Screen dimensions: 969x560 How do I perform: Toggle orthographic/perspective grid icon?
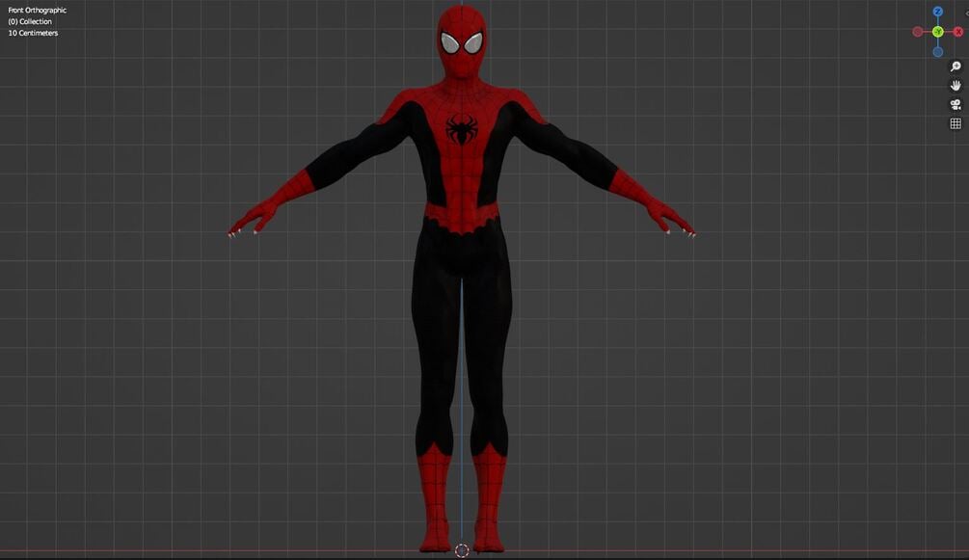point(956,123)
